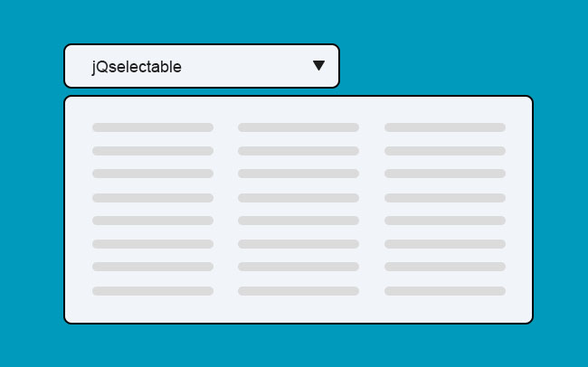Pick sixth item in left column
The height and width of the screenshot is (367, 588).
point(153,244)
